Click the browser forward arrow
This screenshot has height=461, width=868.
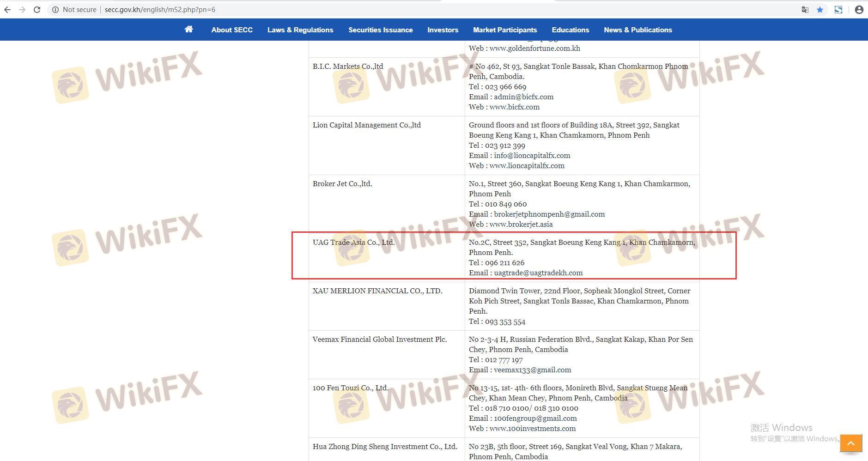[x=22, y=10]
